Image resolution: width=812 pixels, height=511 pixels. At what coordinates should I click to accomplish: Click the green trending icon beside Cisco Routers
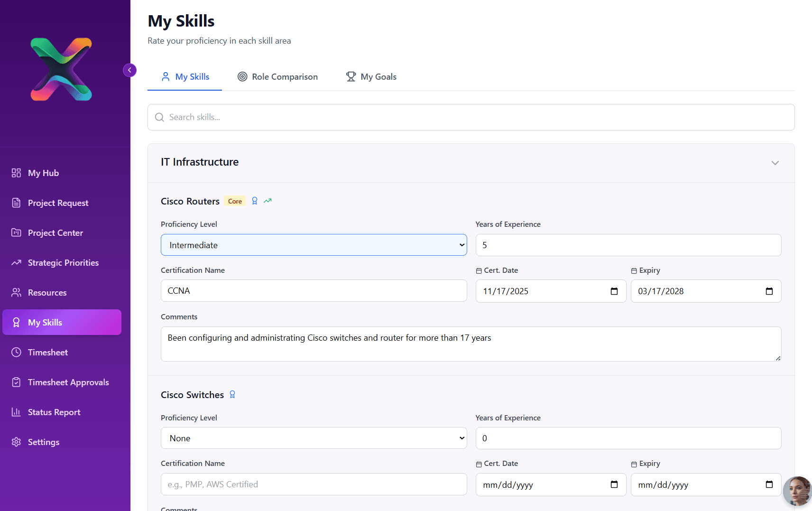[x=268, y=201]
